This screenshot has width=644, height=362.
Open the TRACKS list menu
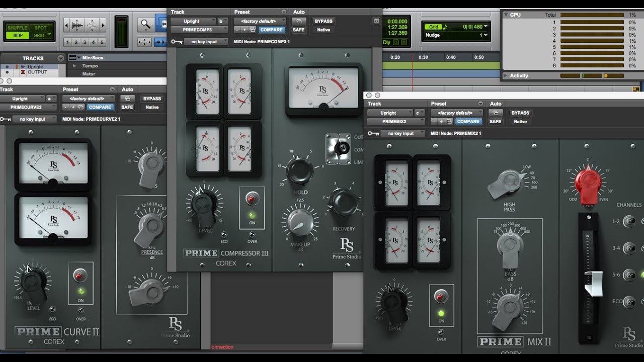(x=61, y=58)
